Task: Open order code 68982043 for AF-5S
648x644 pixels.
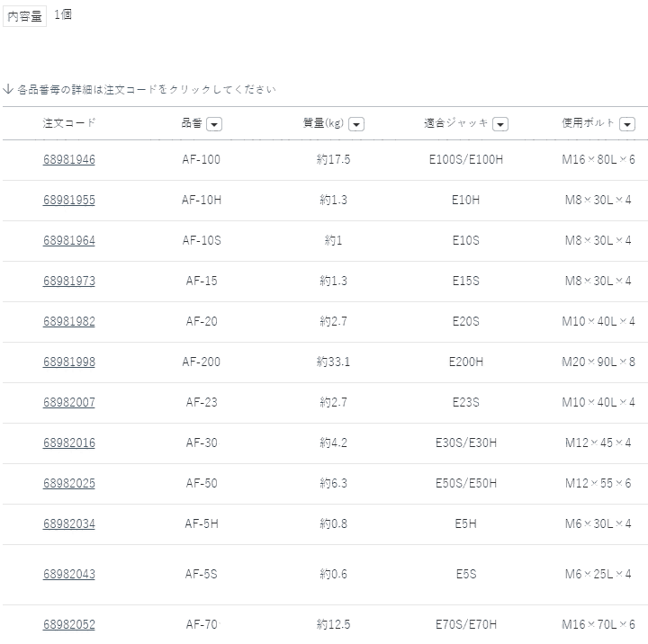Action: pyautogui.click(x=68, y=574)
